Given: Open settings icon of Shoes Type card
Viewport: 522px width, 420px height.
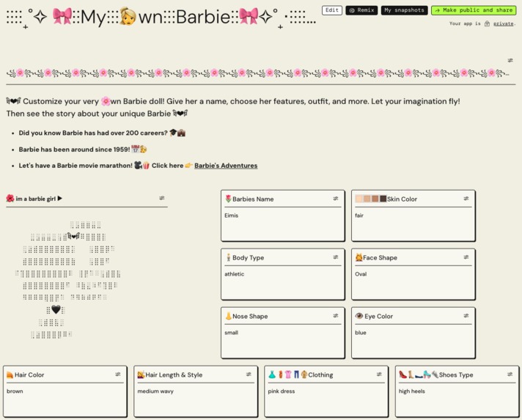Looking at the screenshot, I should pos(510,375).
